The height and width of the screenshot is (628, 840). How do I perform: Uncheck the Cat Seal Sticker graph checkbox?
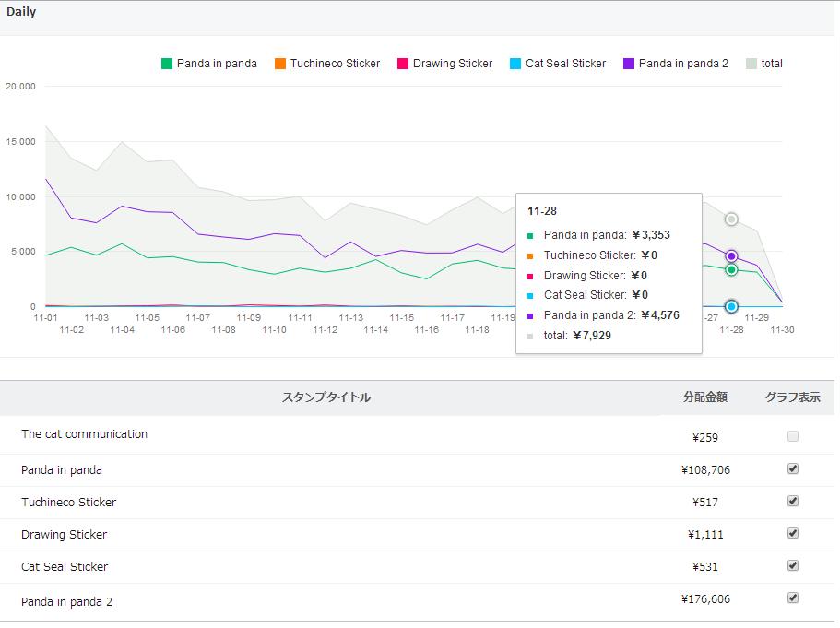[793, 565]
